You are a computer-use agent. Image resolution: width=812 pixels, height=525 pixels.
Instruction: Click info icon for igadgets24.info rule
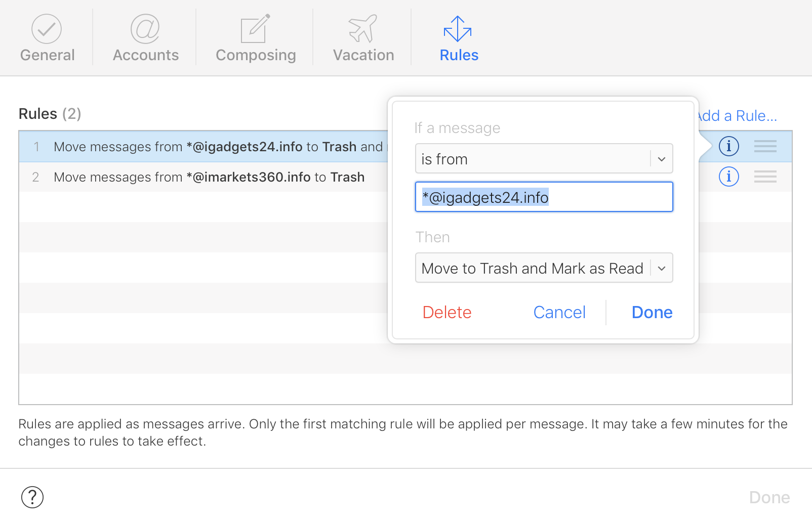(728, 146)
